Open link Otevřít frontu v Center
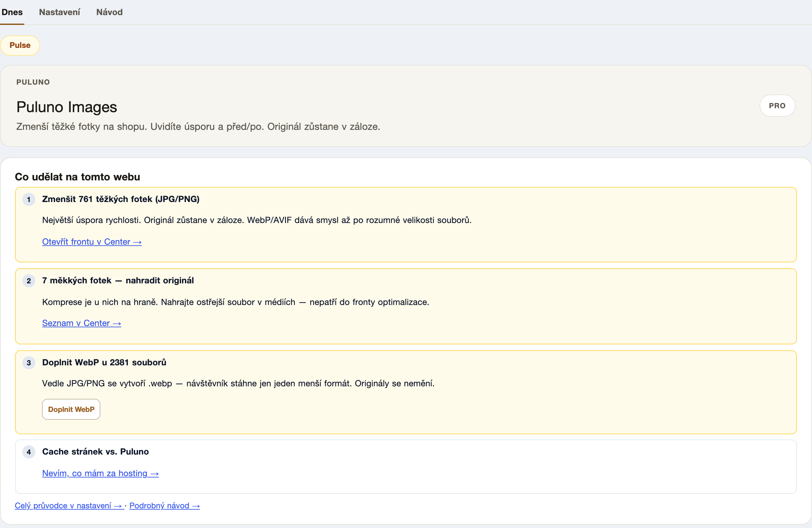 [x=92, y=242]
